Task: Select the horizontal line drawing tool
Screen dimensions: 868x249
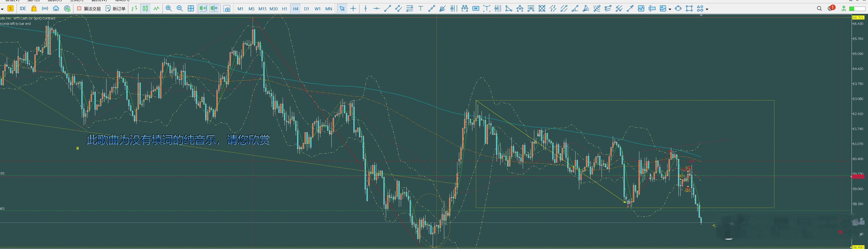Action: click(x=377, y=8)
